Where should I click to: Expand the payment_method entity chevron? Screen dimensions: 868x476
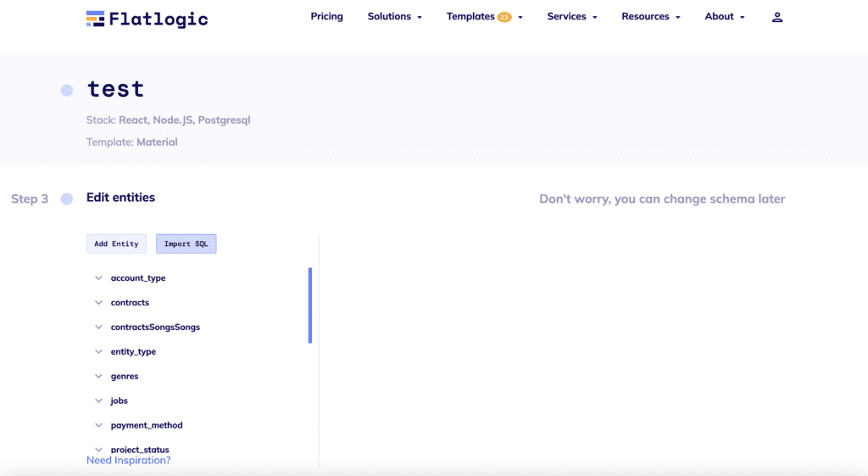[98, 425]
